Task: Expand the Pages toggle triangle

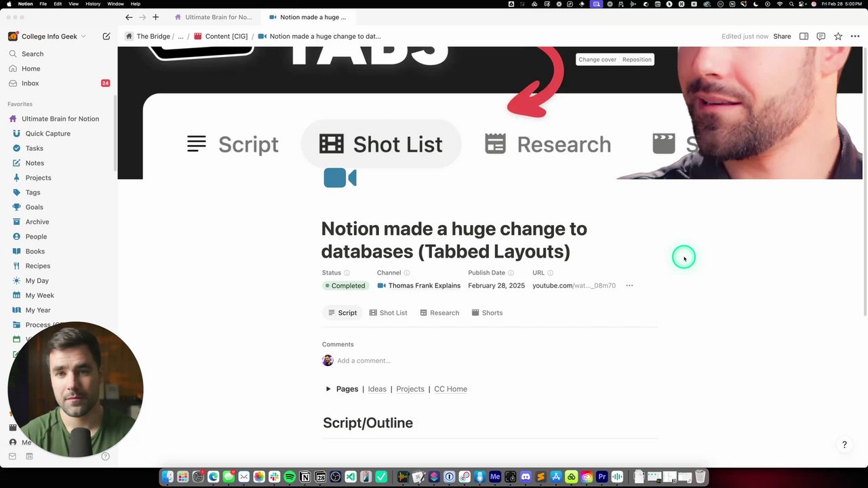Action: [328, 389]
